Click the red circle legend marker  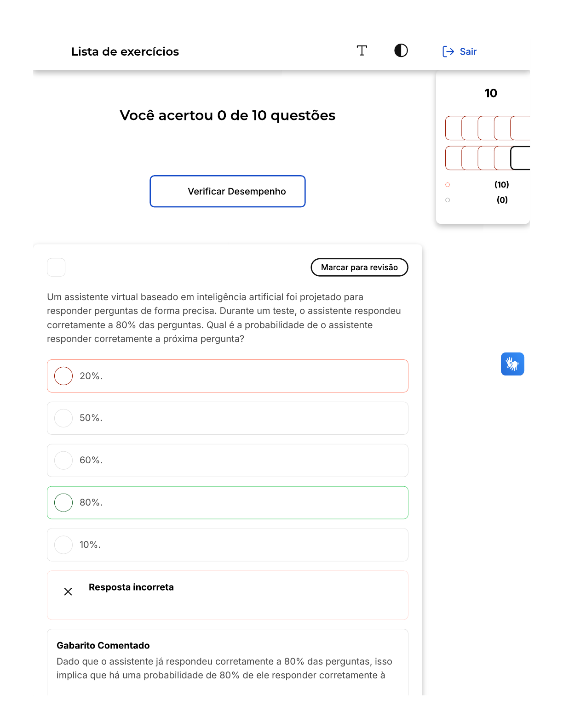pyautogui.click(x=448, y=185)
